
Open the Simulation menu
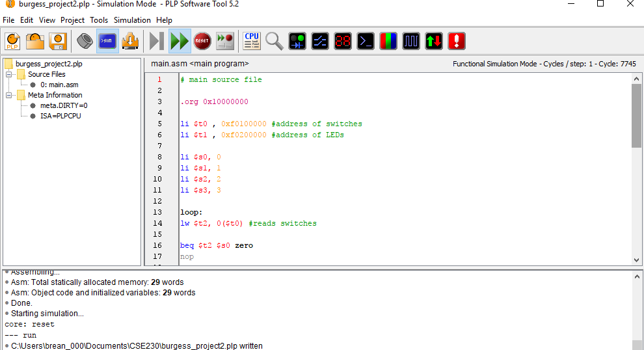132,20
